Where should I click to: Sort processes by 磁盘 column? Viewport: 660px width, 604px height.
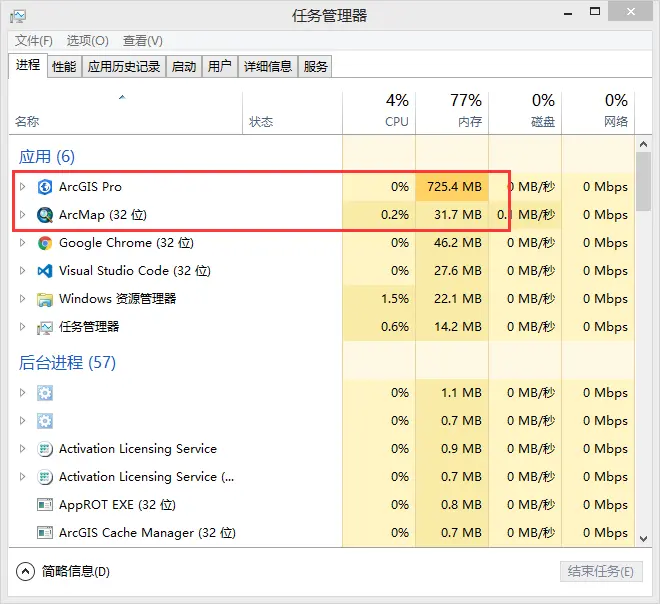[x=525, y=113]
